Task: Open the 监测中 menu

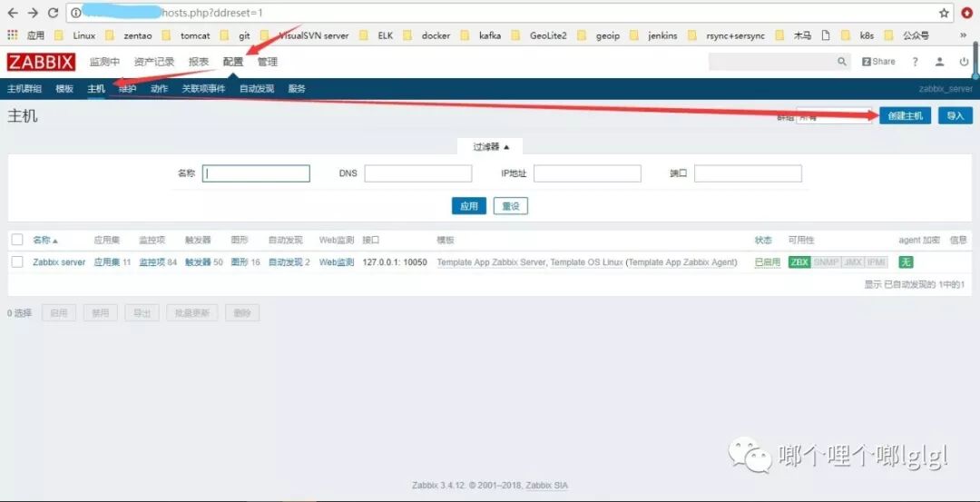Action: coord(104,62)
